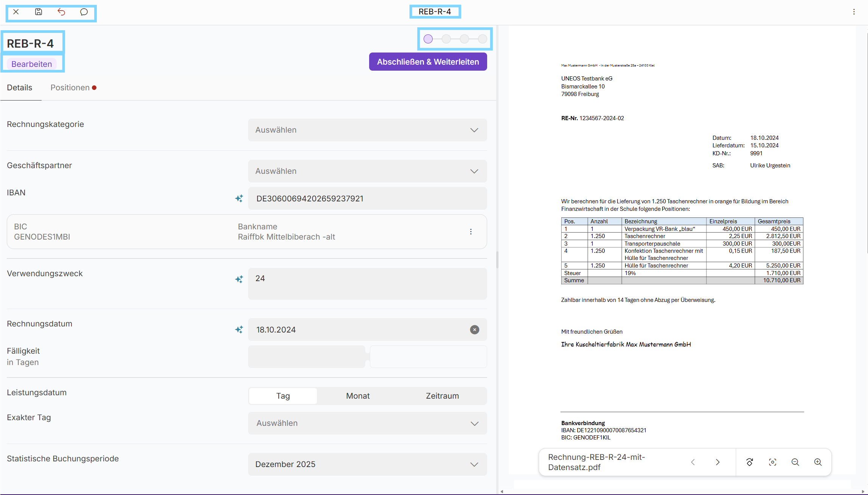The image size is (868, 495).
Task: Open Statistische Buchungsperiode dropdown
Action: click(367, 464)
